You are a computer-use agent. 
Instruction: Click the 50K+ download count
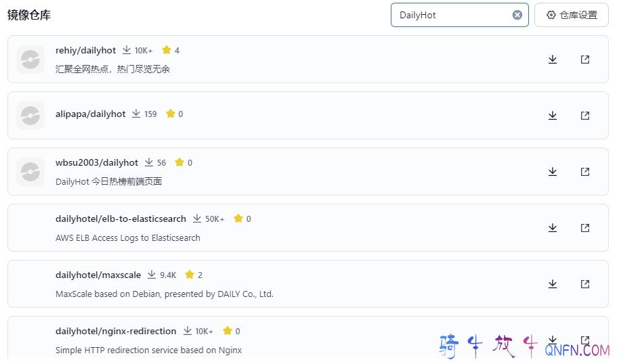click(209, 219)
